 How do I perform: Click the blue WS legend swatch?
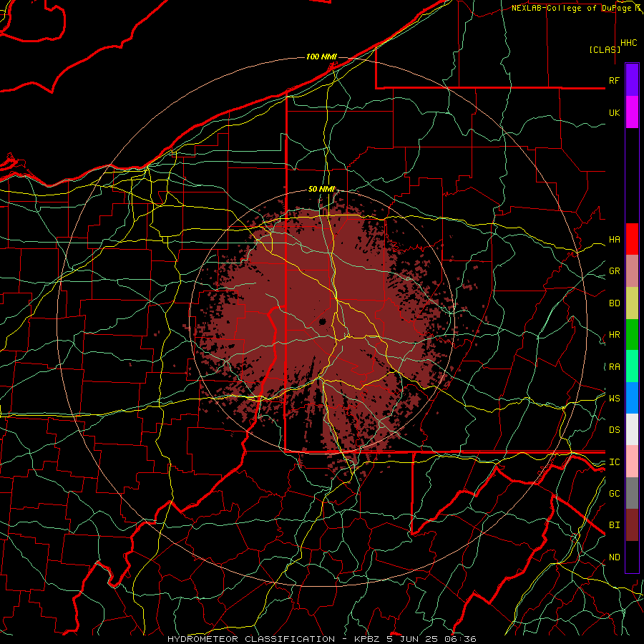632,398
